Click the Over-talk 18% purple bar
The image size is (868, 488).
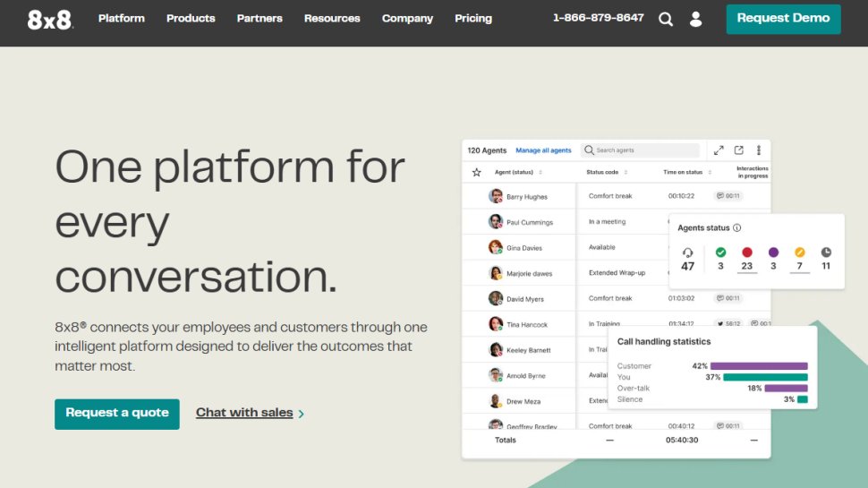[786, 389]
